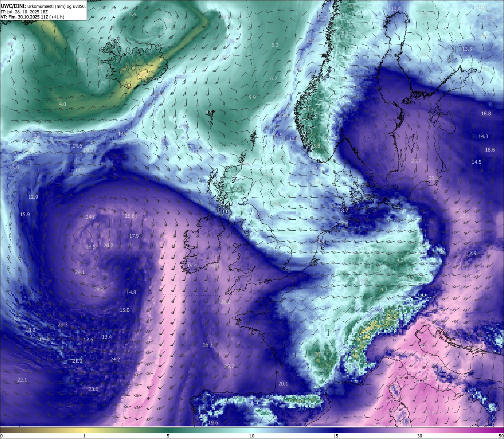Screen dimensions: 504x439
Task: Click the 14.3 value label
Action: coord(483,136)
